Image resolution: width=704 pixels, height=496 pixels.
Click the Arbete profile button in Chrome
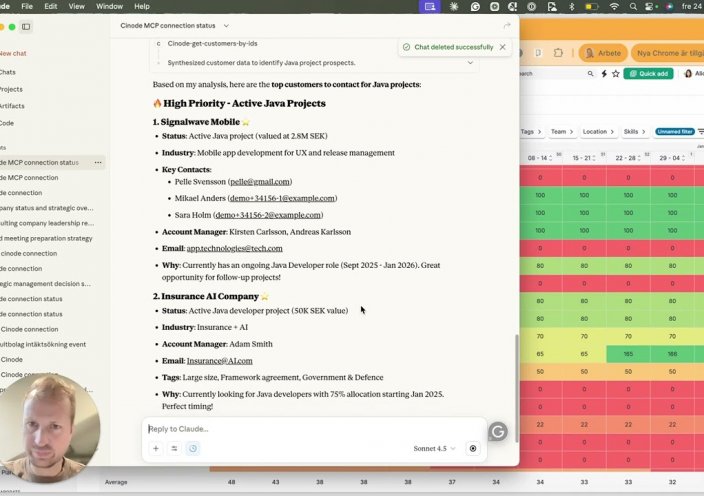[603, 53]
